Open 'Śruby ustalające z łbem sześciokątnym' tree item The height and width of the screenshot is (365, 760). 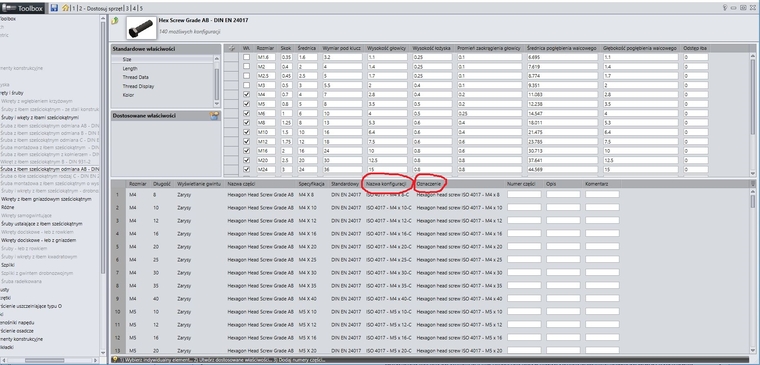[42, 224]
